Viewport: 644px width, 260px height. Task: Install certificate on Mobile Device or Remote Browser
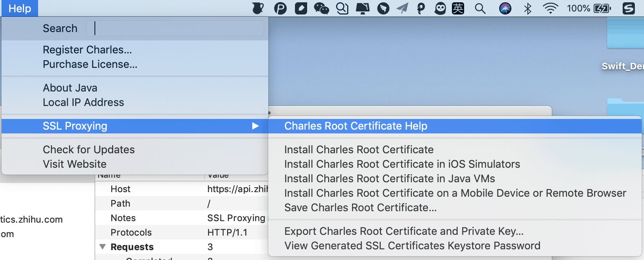pyautogui.click(x=455, y=193)
